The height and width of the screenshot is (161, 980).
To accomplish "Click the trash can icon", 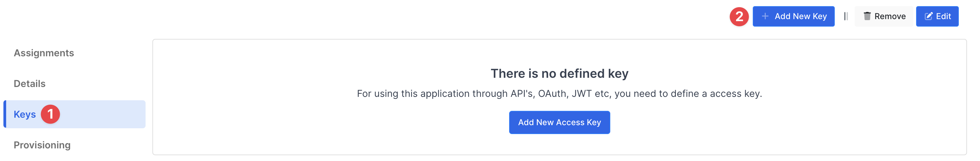I will (867, 16).
